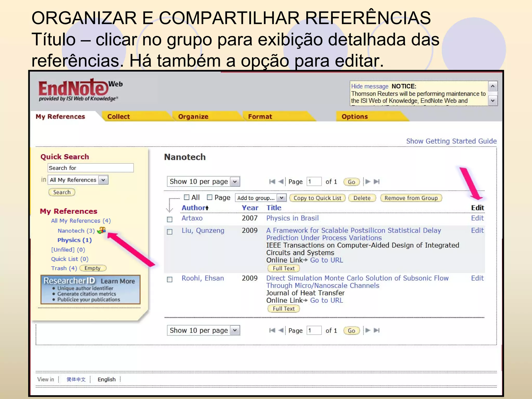Check the All references checkbox
The width and height of the screenshot is (532, 399).
coord(187,197)
